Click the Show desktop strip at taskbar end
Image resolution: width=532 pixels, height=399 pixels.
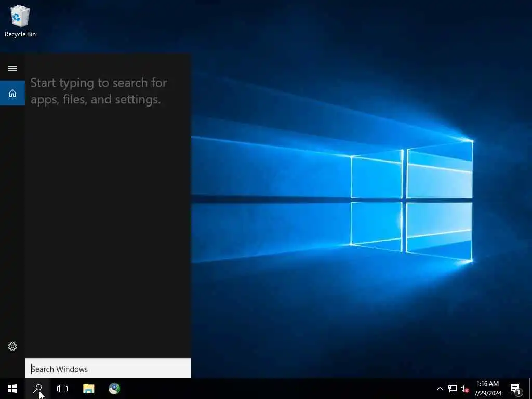coord(530,389)
